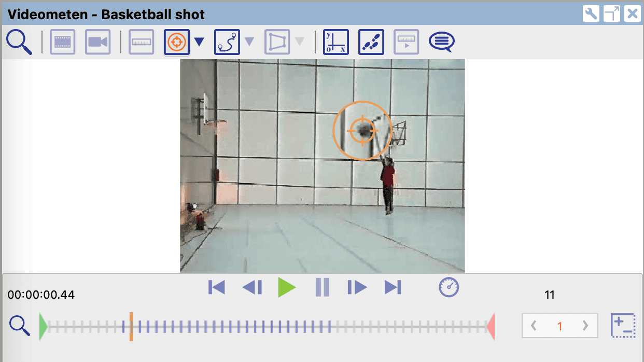The width and height of the screenshot is (644, 362).
Task: Go to next point with right chevron
Action: [585, 326]
